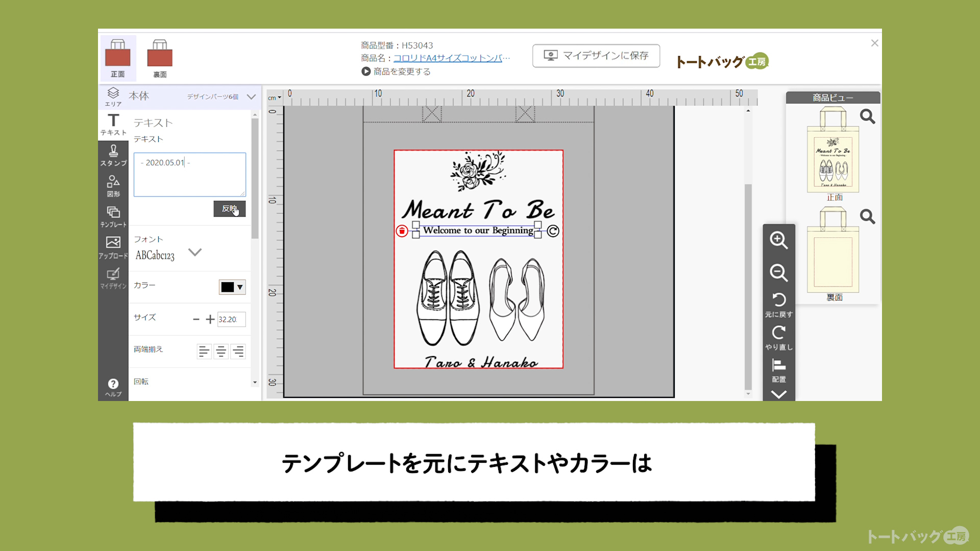Select the rose flower illustration
980x551 pixels.
(478, 171)
